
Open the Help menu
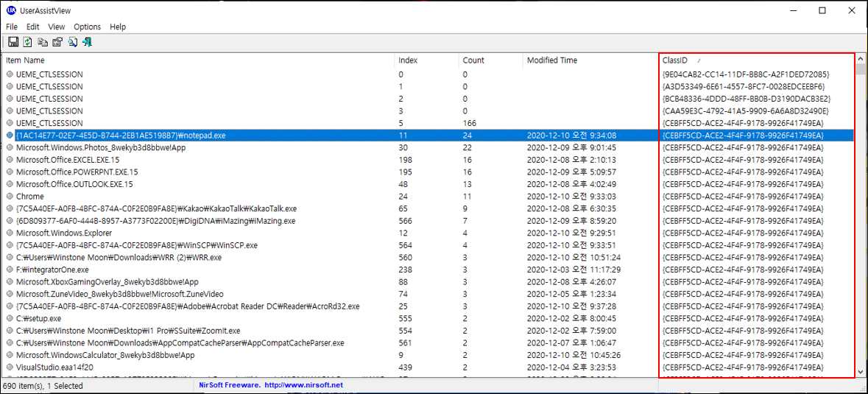(118, 27)
